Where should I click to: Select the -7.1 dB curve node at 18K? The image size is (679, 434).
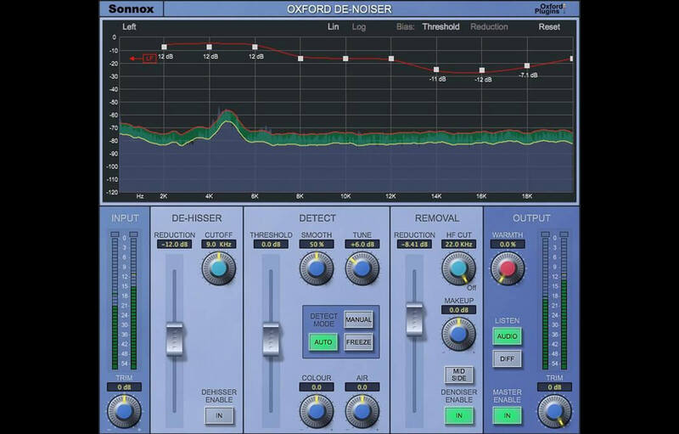(527, 66)
